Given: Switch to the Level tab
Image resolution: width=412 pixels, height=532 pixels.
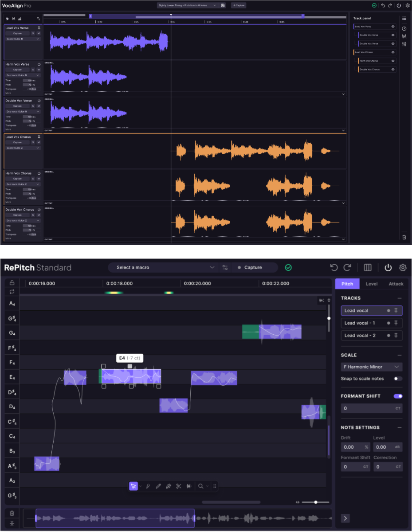Looking at the screenshot, I should [372, 284].
